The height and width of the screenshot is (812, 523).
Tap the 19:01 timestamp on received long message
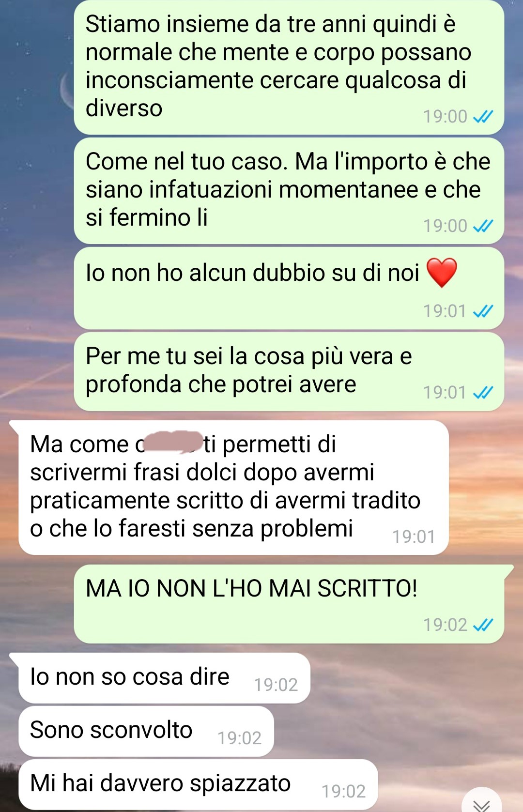click(x=414, y=536)
